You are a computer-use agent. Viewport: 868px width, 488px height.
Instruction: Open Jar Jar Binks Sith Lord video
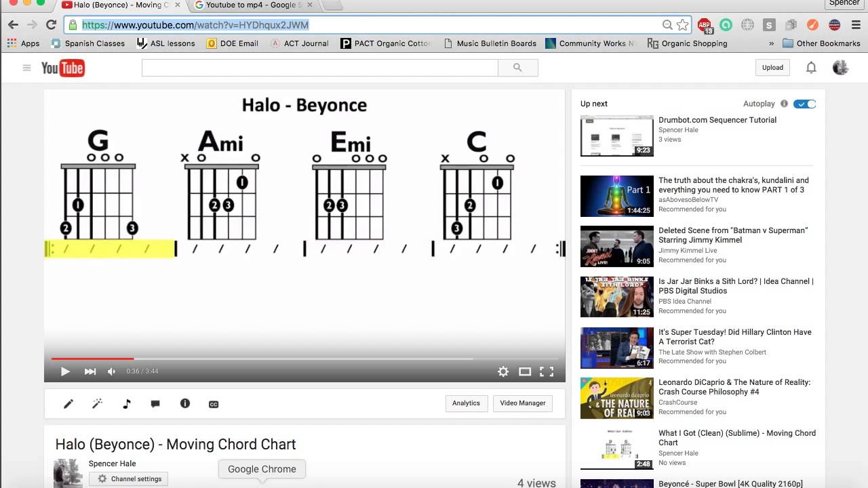tap(736, 286)
